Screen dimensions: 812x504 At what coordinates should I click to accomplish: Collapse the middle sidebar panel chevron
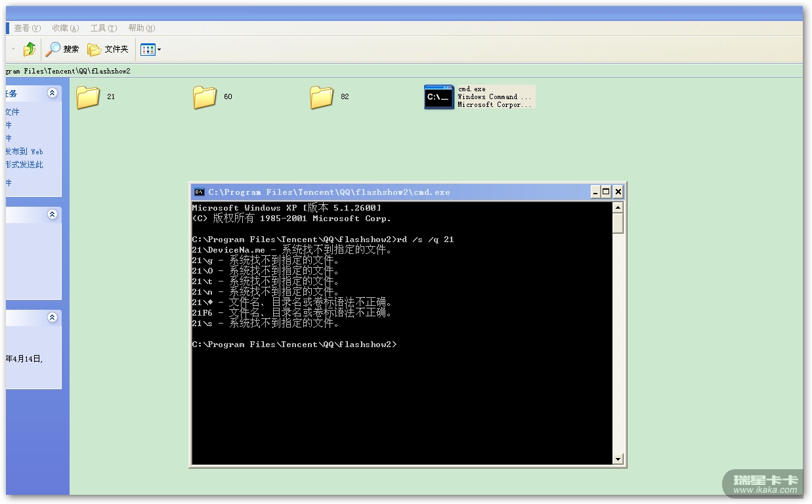(52, 215)
